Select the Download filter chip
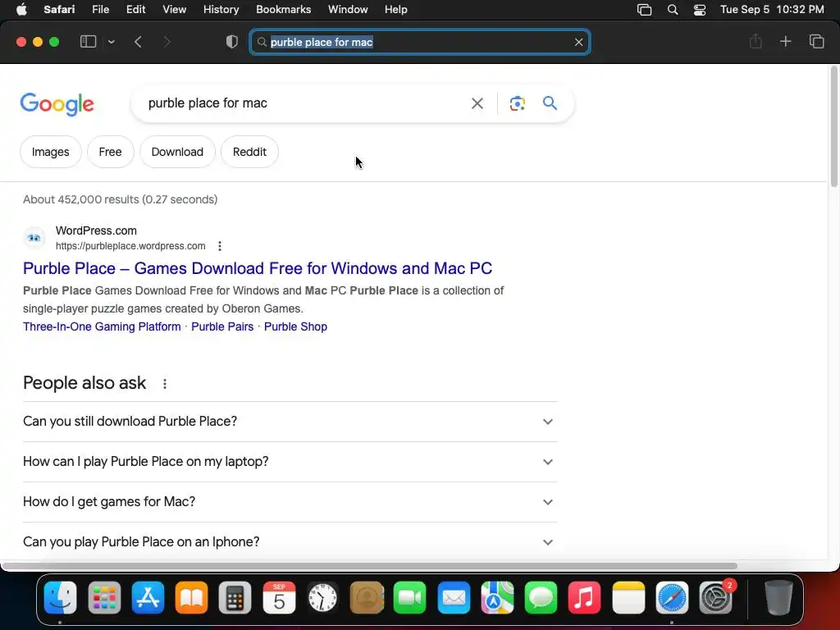The width and height of the screenshot is (840, 630). (177, 152)
